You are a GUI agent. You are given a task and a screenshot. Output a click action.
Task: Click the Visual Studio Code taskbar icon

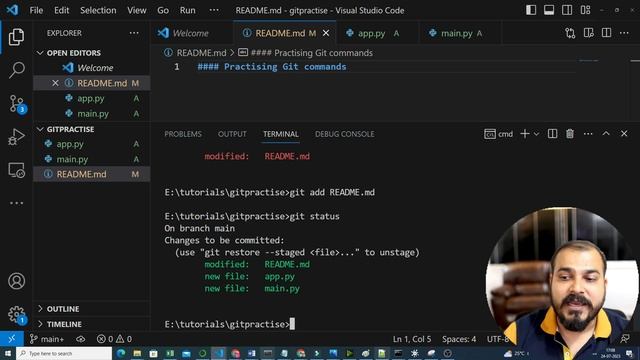pos(219,353)
